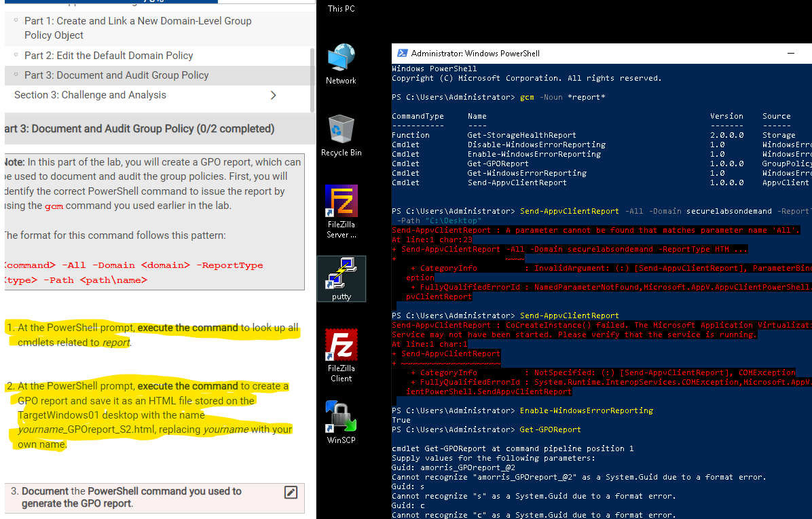Toggle the completion circle beside Part 3

[17, 75]
